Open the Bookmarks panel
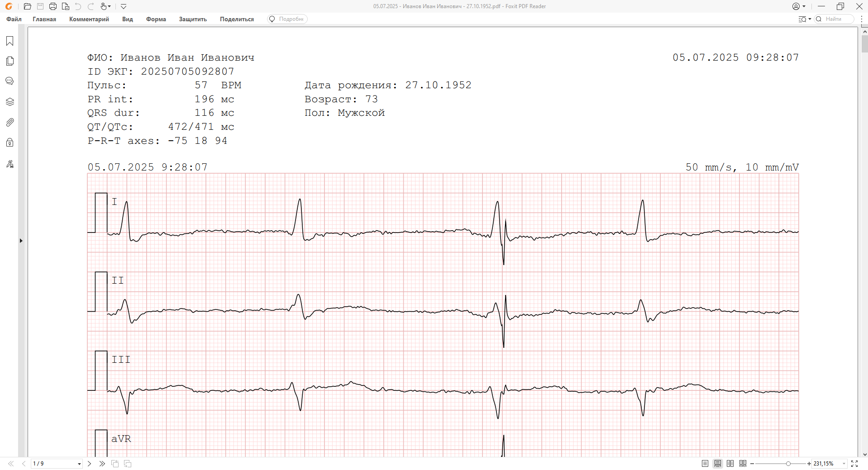The width and height of the screenshot is (868, 470). pos(10,41)
